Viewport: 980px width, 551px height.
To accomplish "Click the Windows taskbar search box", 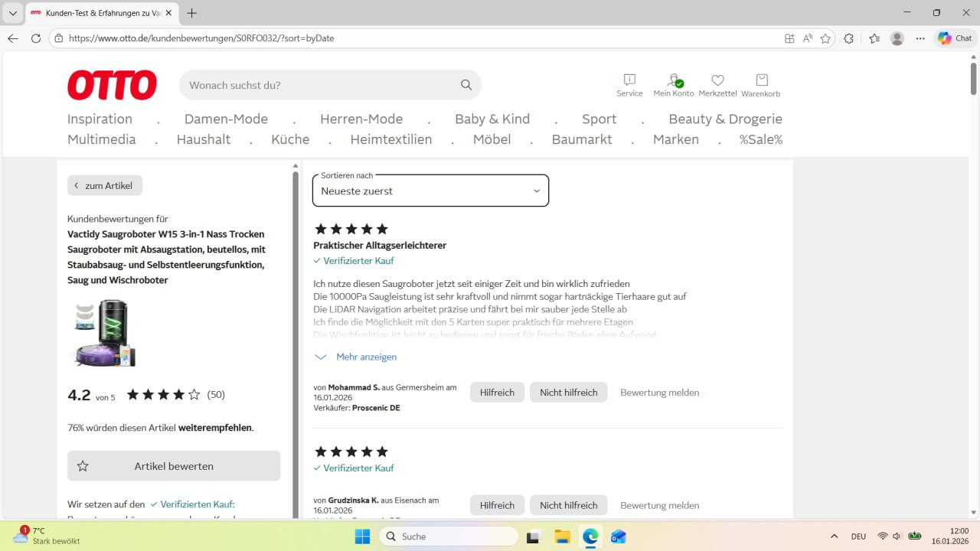I will (x=449, y=536).
